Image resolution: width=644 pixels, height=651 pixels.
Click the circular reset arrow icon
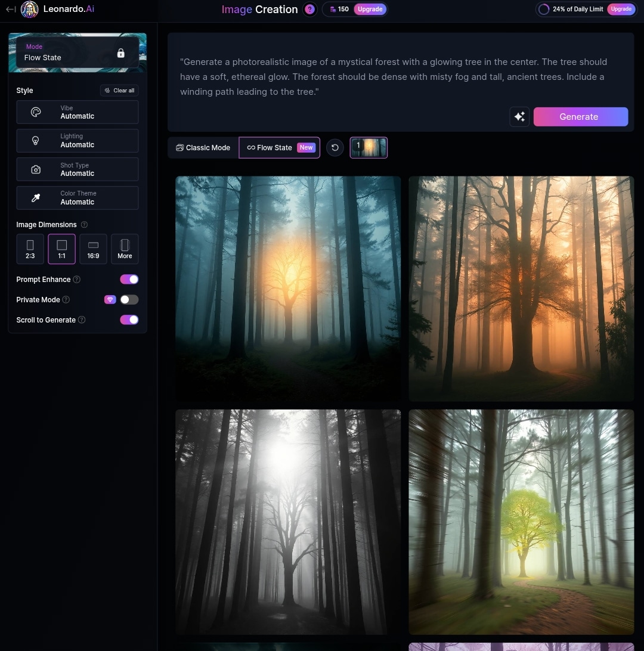click(335, 147)
